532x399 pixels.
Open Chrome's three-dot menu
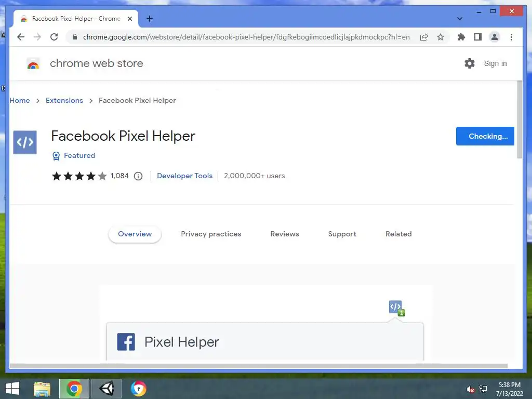(511, 37)
